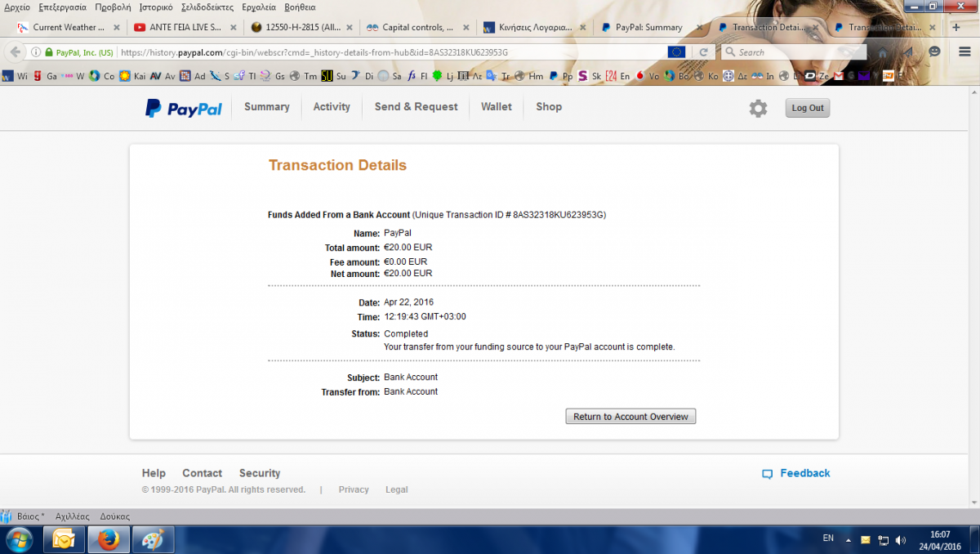This screenshot has width=980, height=554.
Task: Open the Help footer link
Action: 154,473
